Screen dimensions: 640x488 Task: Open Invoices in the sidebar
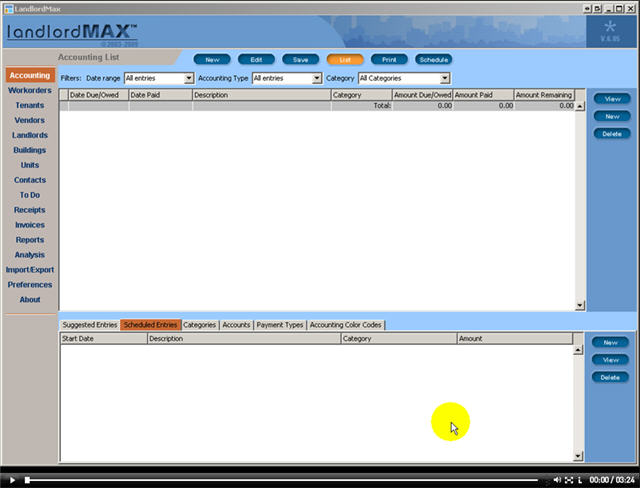click(30, 225)
